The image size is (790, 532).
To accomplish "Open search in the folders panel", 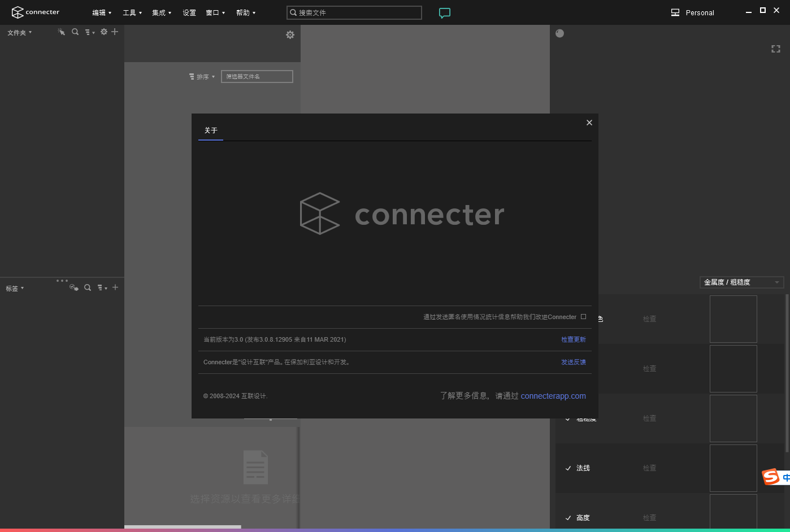I will click(75, 32).
